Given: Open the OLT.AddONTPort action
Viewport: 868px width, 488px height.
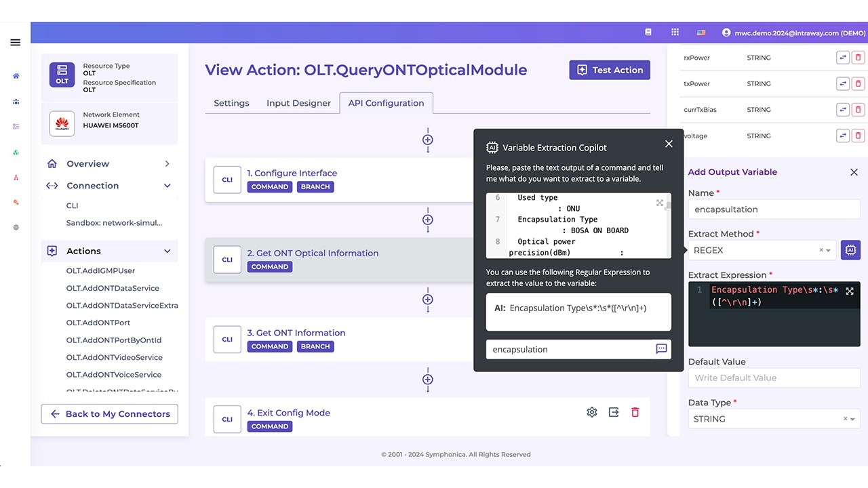Looking at the screenshot, I should tap(98, 323).
